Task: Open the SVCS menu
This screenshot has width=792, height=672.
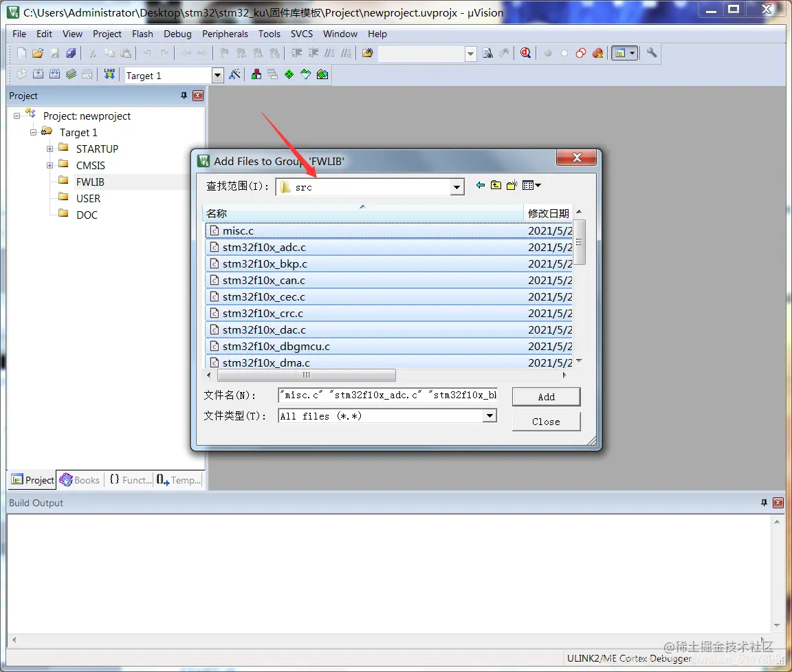Action: pyautogui.click(x=302, y=34)
